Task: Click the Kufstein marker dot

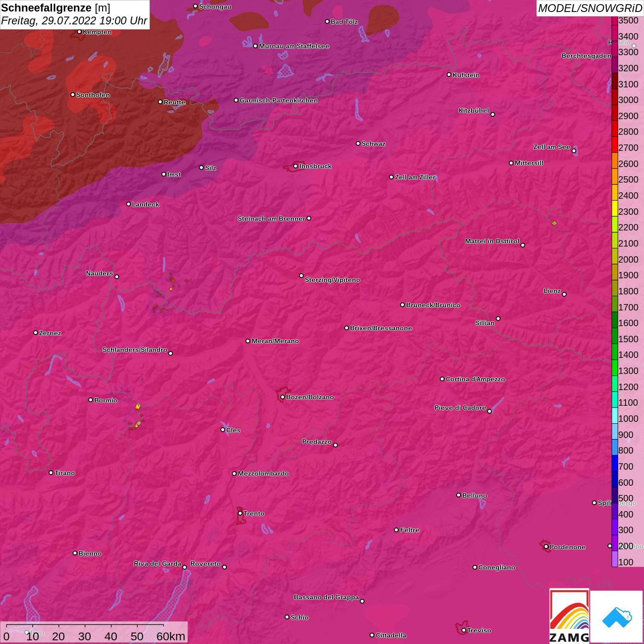Action: [449, 75]
